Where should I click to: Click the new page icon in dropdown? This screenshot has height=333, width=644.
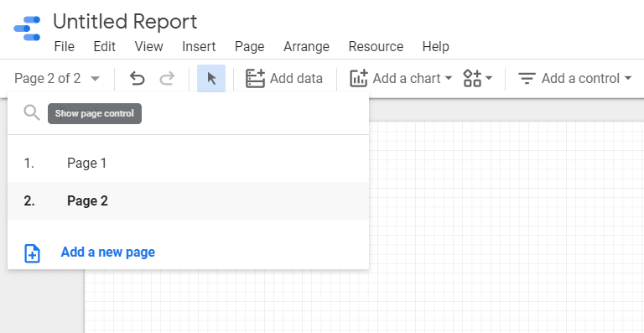[32, 253]
